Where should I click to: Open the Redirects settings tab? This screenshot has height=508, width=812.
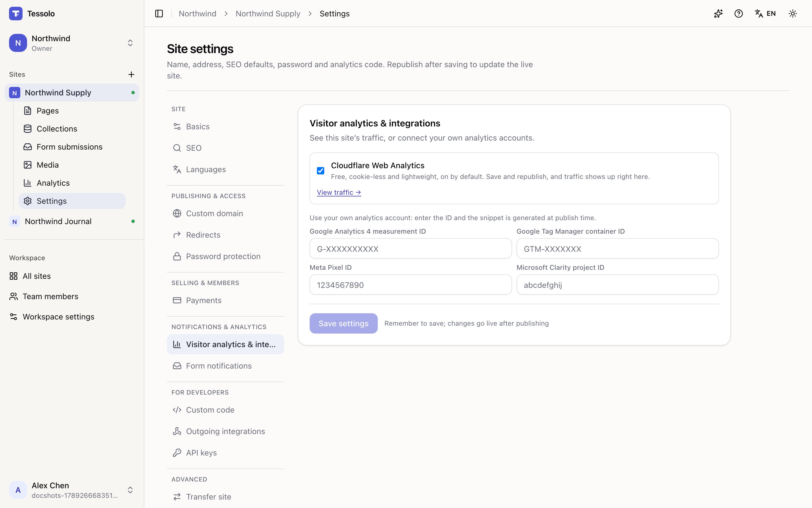click(226, 235)
